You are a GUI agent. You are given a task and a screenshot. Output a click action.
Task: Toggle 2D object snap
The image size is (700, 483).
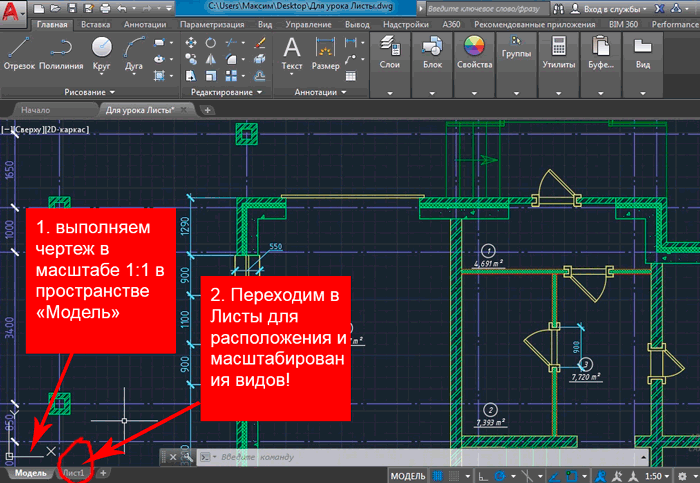click(572, 476)
